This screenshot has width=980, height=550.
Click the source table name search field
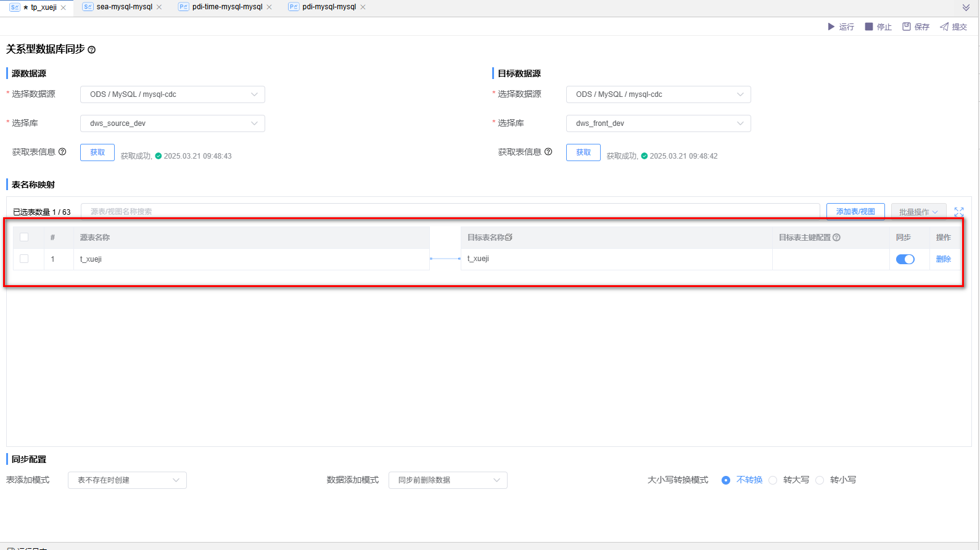[x=450, y=212]
